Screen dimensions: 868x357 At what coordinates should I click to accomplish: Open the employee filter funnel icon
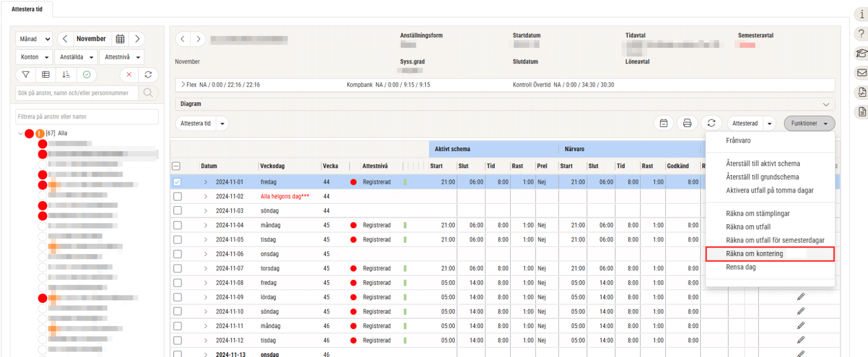(x=26, y=75)
